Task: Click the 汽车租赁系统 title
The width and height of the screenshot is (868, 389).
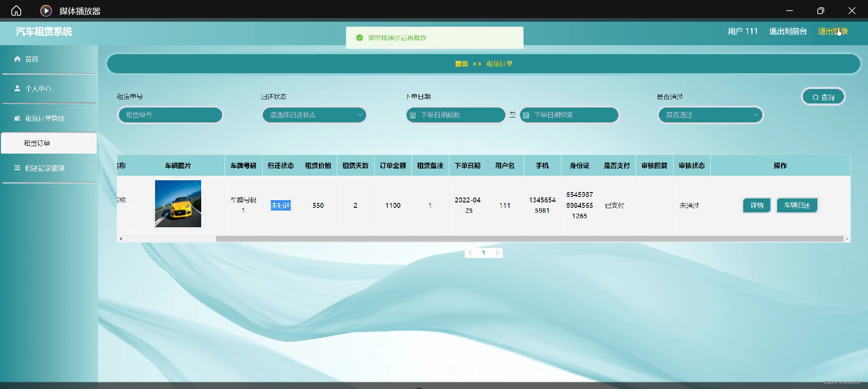Action: 44,32
